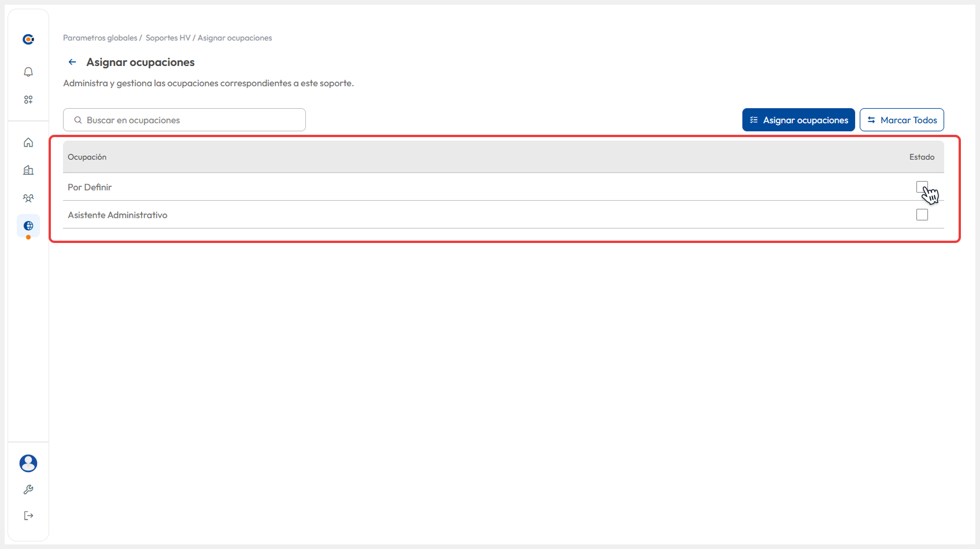Click the logout icon in the sidebar
This screenshot has width=980, height=549.
(28, 515)
